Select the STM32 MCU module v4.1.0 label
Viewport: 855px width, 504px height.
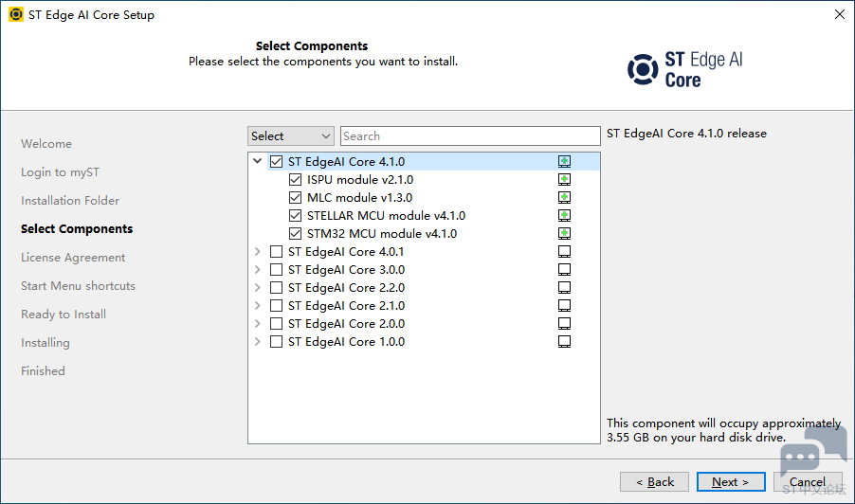[x=382, y=234]
